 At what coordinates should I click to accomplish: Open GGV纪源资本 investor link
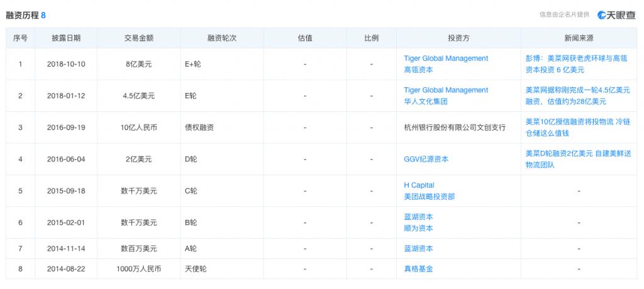[x=426, y=159]
